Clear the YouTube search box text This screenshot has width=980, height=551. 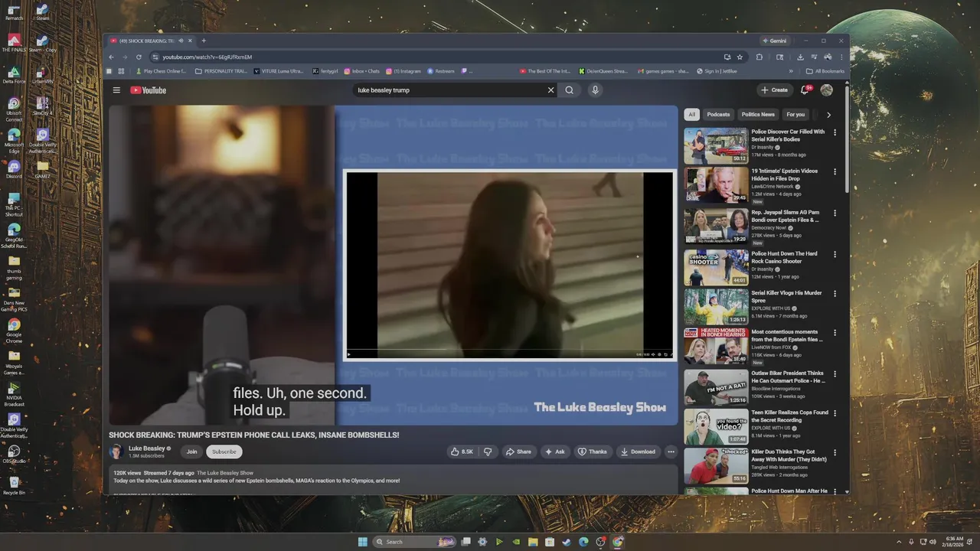[x=550, y=90]
